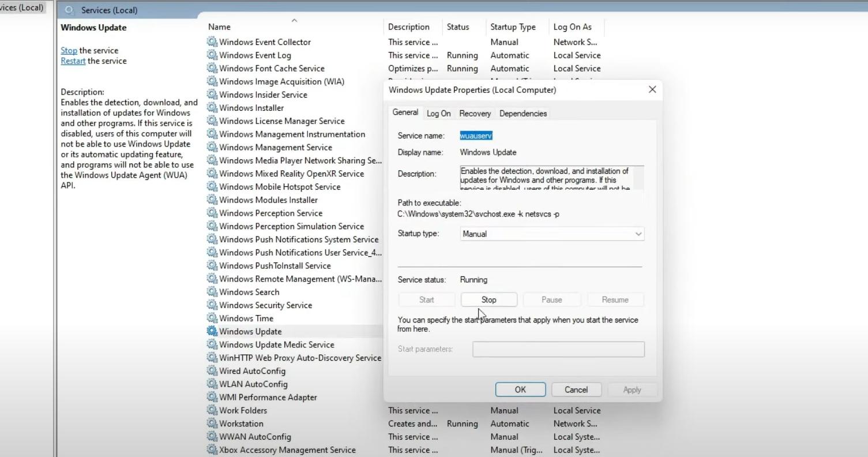This screenshot has width=868, height=457.
Task: Select the 'Windows Push Notifications System Service' row
Action: pyautogui.click(x=294, y=239)
